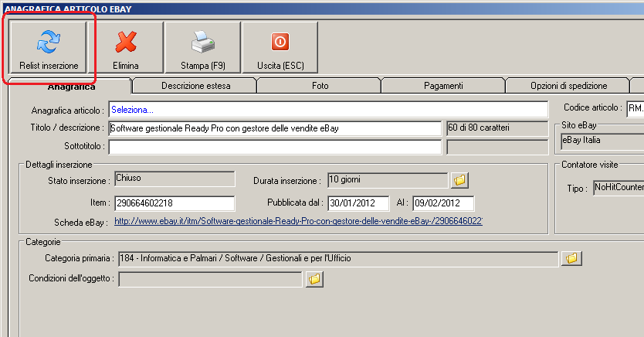The image size is (644, 337).
Task: Click the '60 di 80 caratteri' counter text
Action: tap(479, 128)
